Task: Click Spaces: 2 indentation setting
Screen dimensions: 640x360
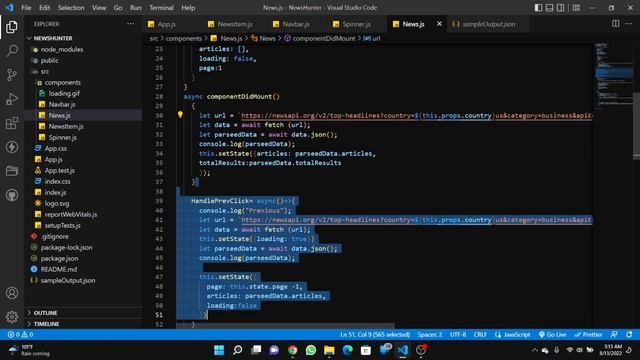Action: pyautogui.click(x=430, y=334)
